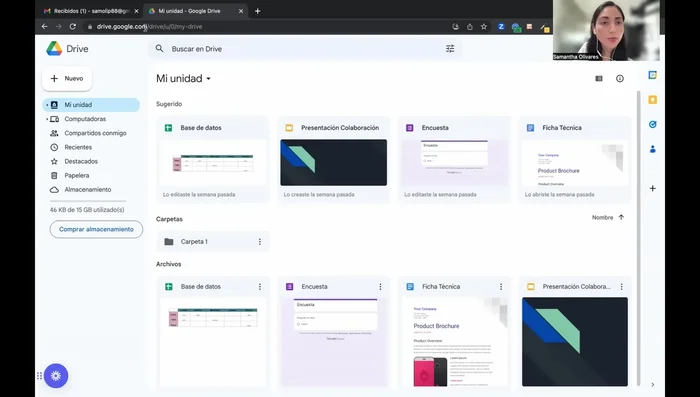700x397 pixels.
Task: Click 'Lo abriste la semana pasada' text
Action: tap(559, 195)
